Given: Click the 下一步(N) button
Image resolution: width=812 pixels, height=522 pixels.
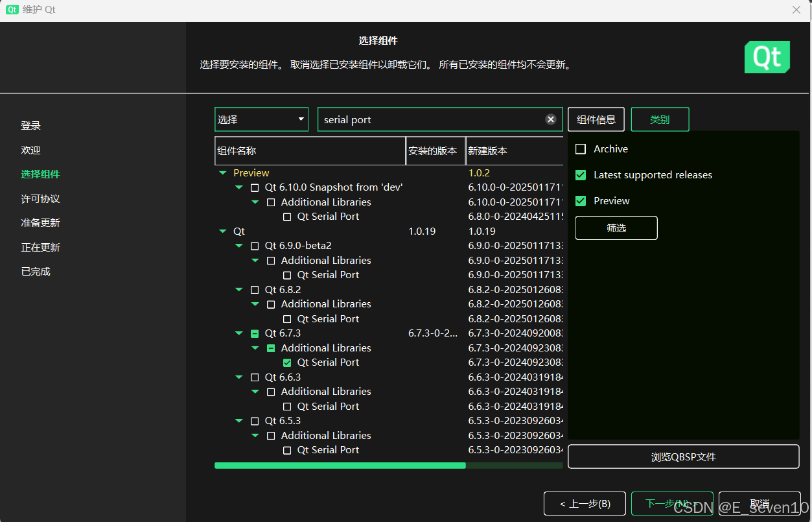Looking at the screenshot, I should pyautogui.click(x=672, y=503).
